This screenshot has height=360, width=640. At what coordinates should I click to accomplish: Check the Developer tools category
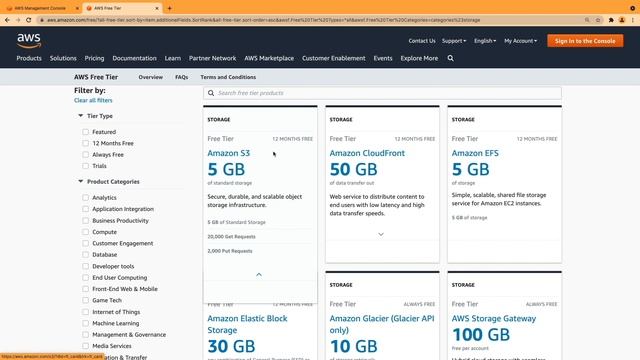(x=85, y=266)
